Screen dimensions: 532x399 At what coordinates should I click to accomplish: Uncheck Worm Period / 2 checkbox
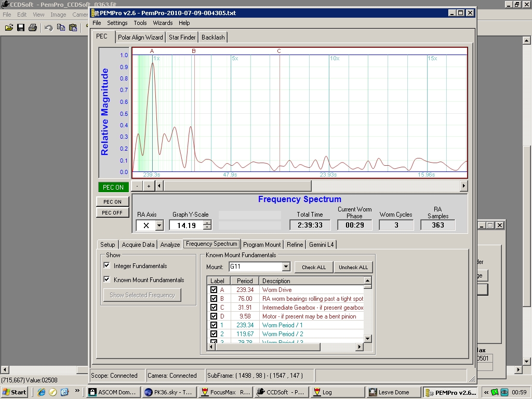pos(214,334)
